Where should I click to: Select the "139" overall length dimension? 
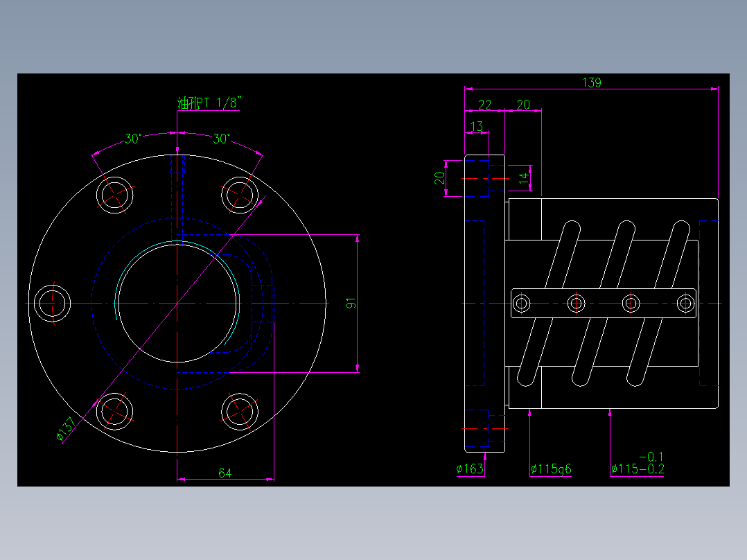592,82
